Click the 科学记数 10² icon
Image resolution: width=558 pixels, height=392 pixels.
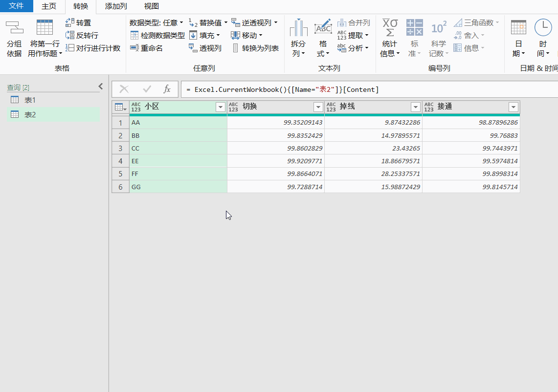click(439, 27)
